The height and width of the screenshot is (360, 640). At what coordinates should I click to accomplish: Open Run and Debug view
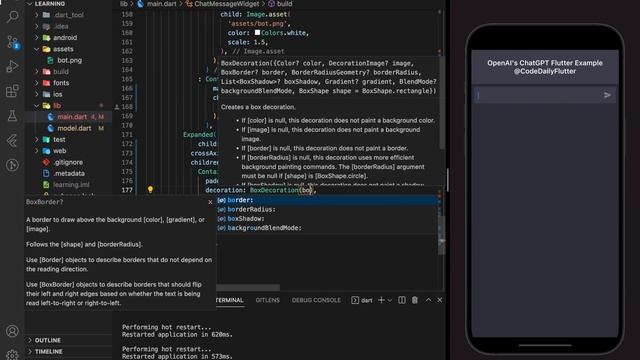(12, 66)
